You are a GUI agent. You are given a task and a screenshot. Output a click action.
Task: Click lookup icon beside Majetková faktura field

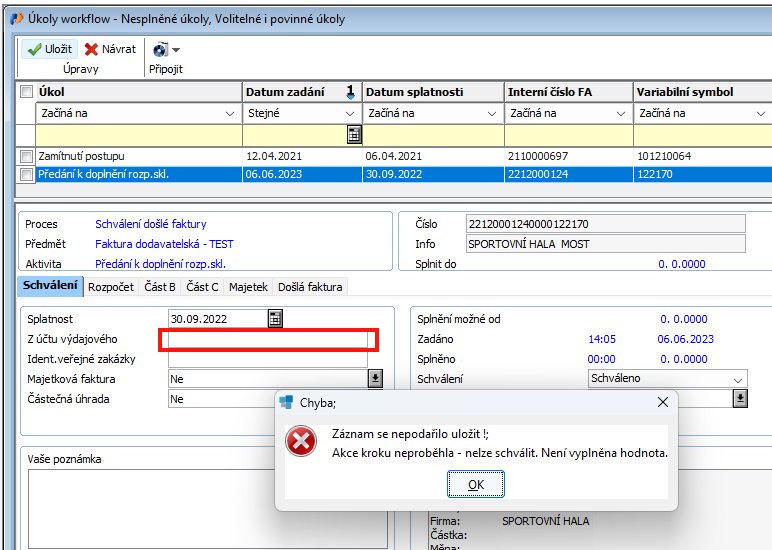pyautogui.click(x=376, y=379)
